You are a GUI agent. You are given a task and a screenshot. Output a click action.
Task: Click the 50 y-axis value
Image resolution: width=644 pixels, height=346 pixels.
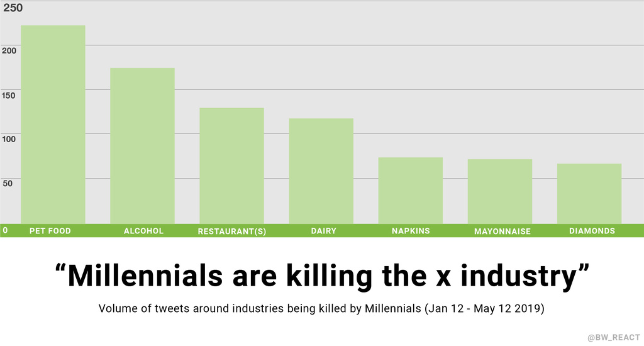click(x=8, y=182)
